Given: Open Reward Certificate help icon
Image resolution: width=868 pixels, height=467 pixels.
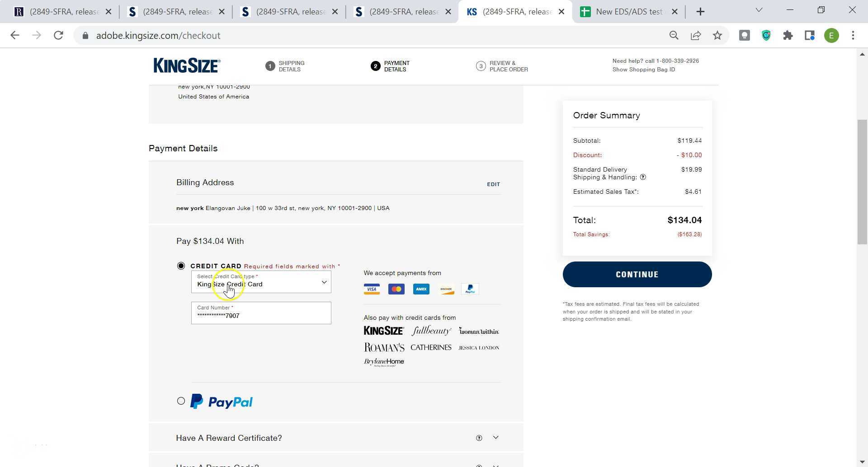Looking at the screenshot, I should (479, 438).
